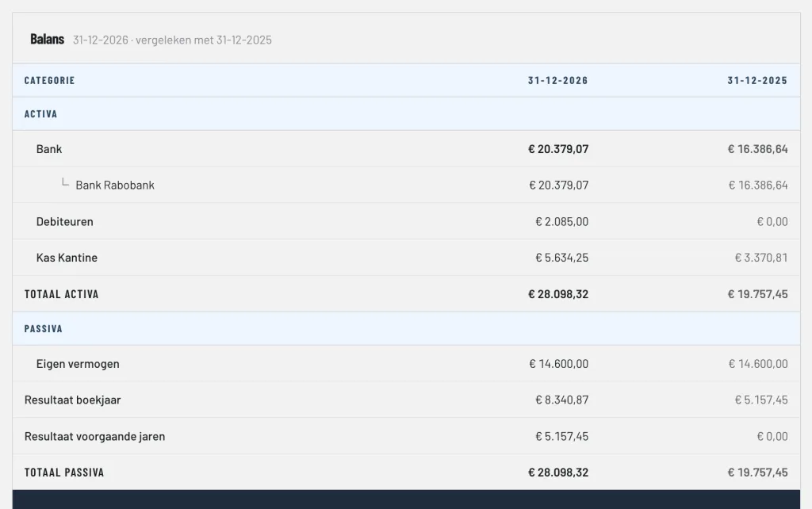
Task: Click Totaal Passiva amount € 19.757,45
Action: (757, 473)
